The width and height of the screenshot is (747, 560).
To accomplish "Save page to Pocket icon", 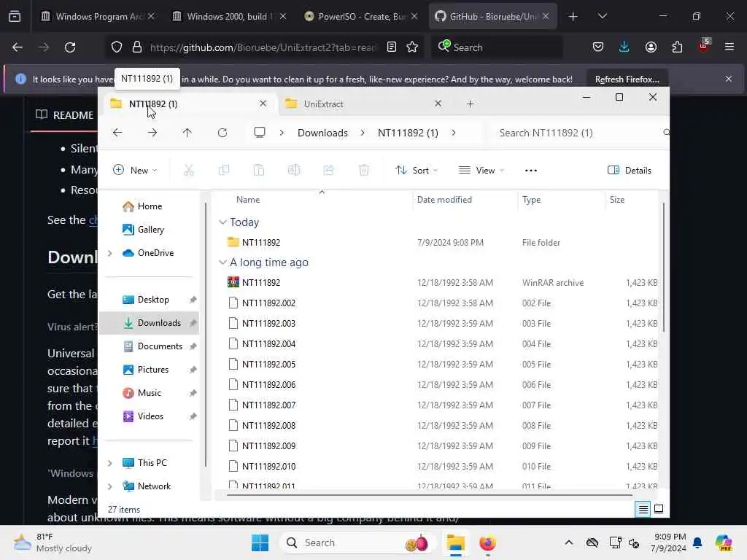I will click(598, 47).
